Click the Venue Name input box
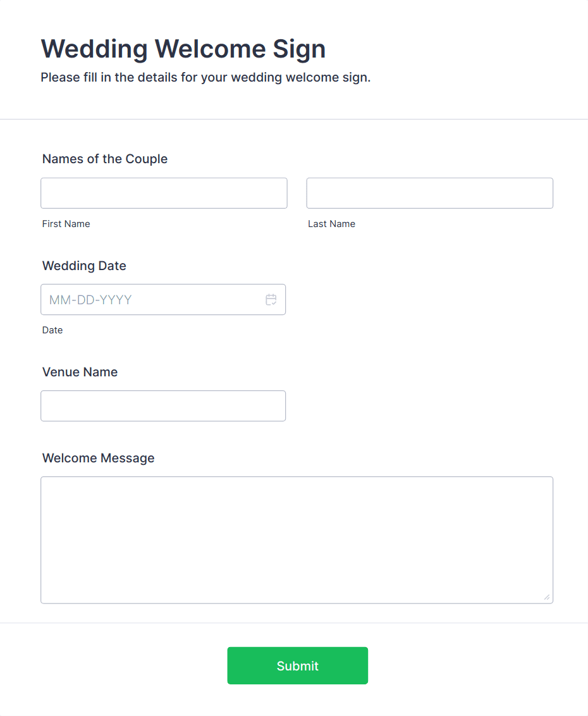Screen dimensions: 588x716 click(163, 405)
